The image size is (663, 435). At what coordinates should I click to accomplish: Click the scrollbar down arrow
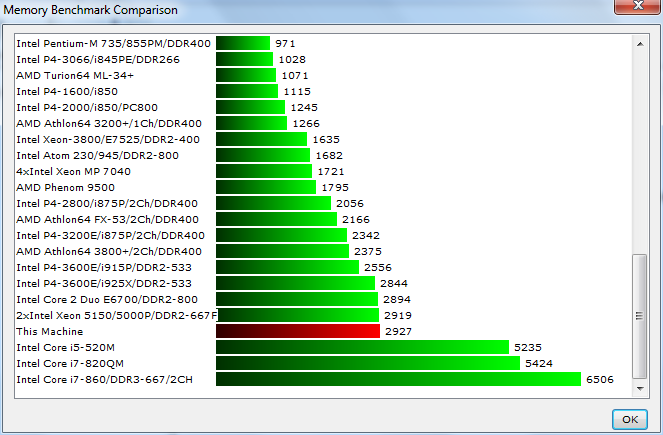click(x=640, y=388)
